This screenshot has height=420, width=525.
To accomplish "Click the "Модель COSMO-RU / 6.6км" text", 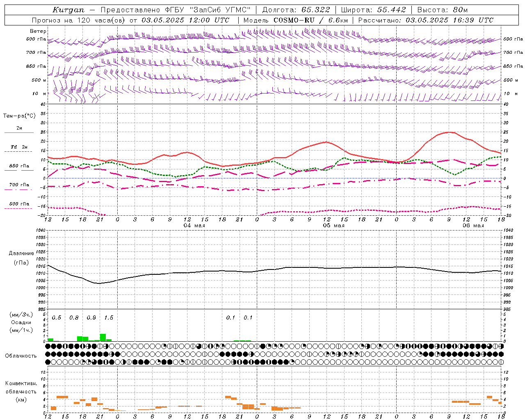I will click(296, 20).
